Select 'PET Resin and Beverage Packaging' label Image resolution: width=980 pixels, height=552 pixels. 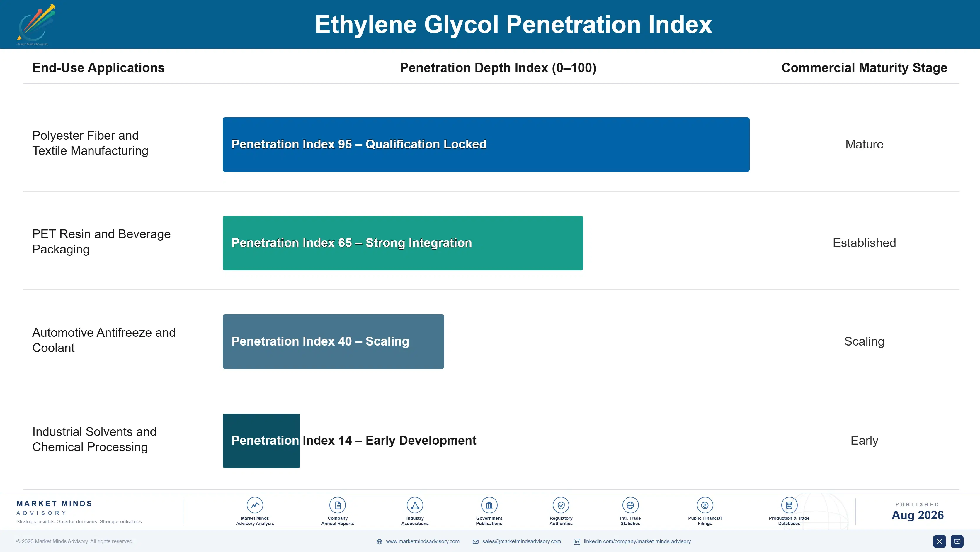tap(102, 242)
